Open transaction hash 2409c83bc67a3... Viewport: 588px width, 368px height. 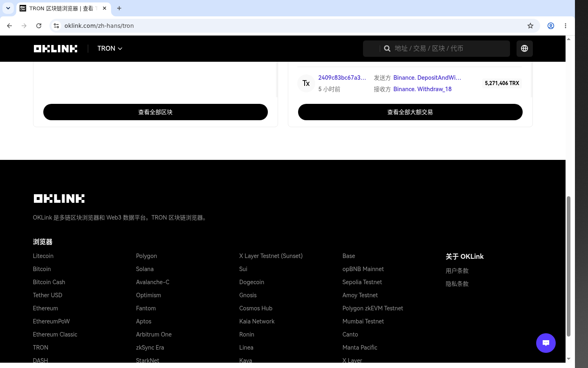(342, 78)
